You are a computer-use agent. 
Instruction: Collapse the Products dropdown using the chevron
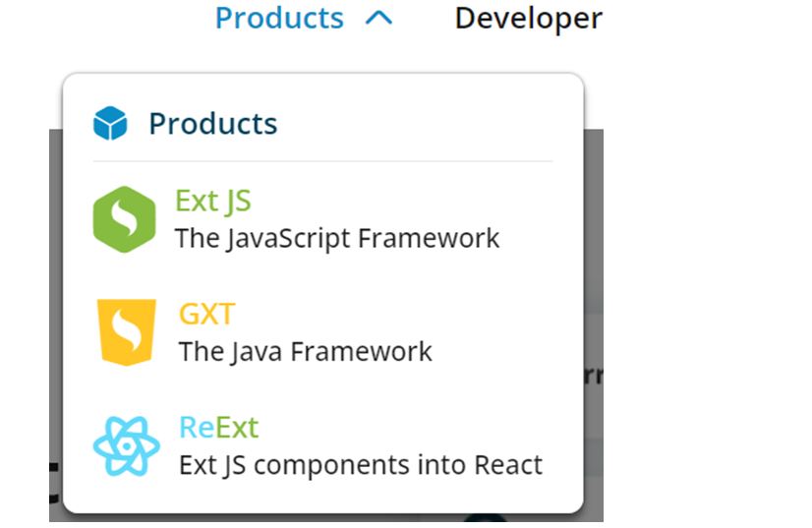click(x=378, y=18)
